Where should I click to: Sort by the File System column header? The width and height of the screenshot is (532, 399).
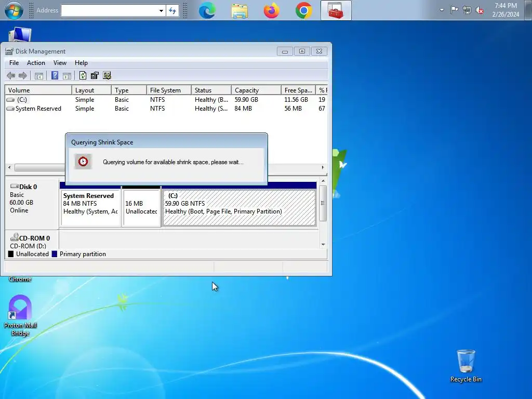pyautogui.click(x=169, y=90)
